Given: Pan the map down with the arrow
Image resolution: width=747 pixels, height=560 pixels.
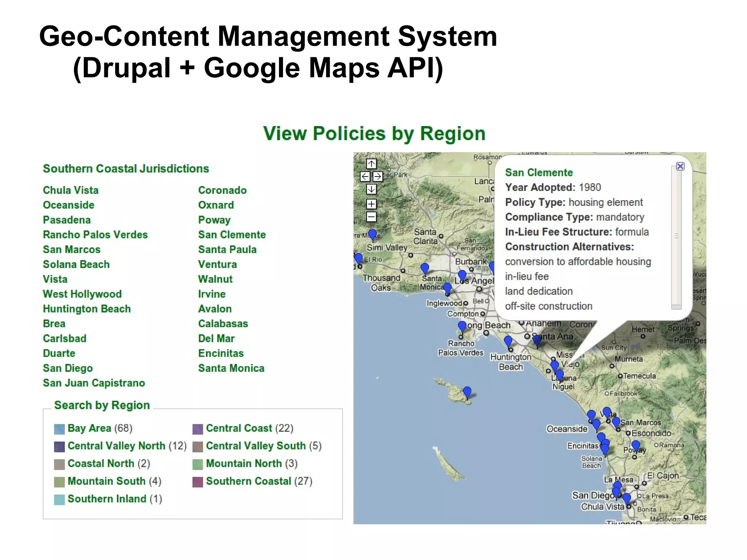Looking at the screenshot, I should 371,189.
